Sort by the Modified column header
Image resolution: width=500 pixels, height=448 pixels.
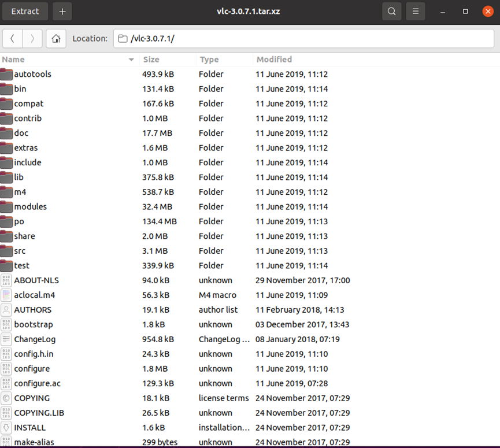[x=376, y=60]
